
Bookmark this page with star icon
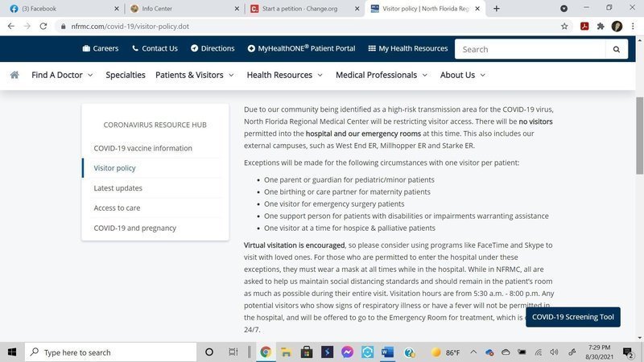coord(564,26)
